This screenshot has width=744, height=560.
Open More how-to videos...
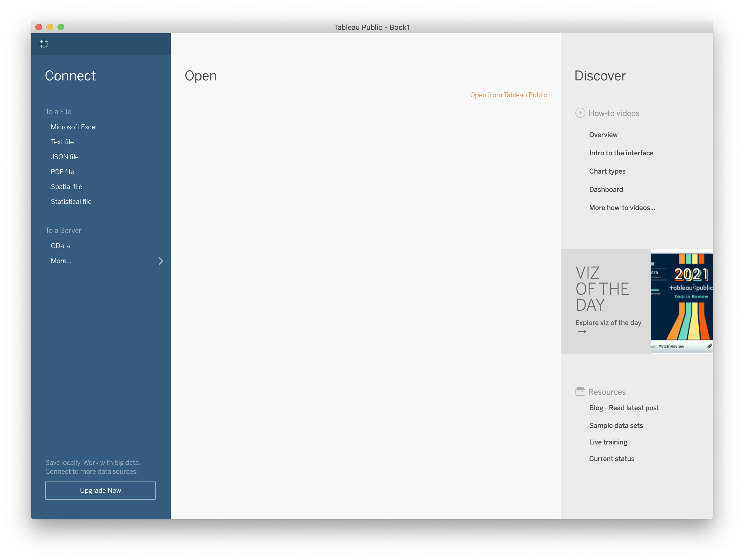(622, 208)
